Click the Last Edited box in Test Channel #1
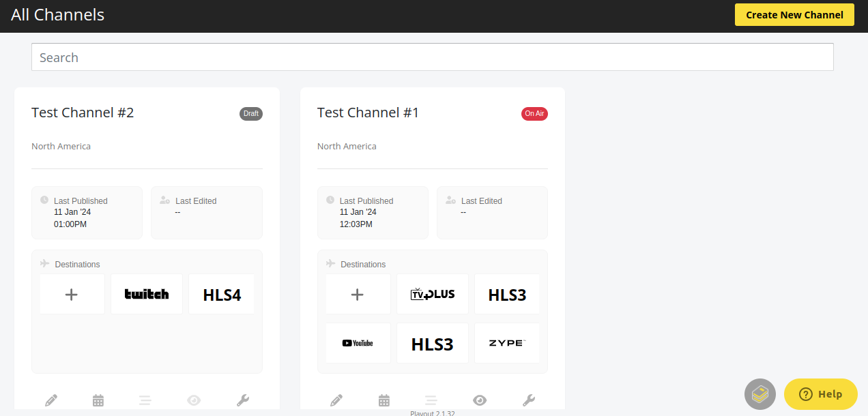868x416 pixels. point(492,213)
